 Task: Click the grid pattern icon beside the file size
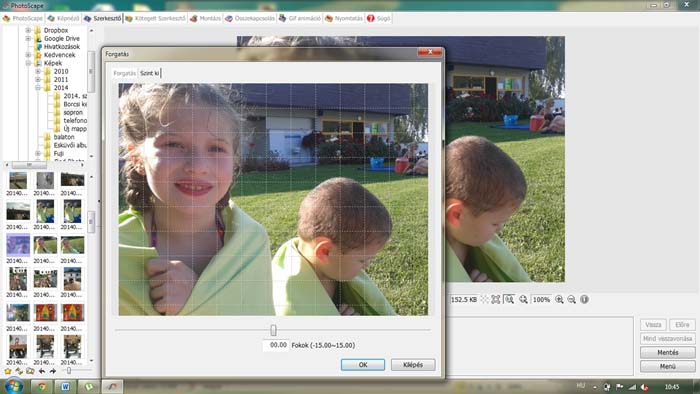[484, 300]
